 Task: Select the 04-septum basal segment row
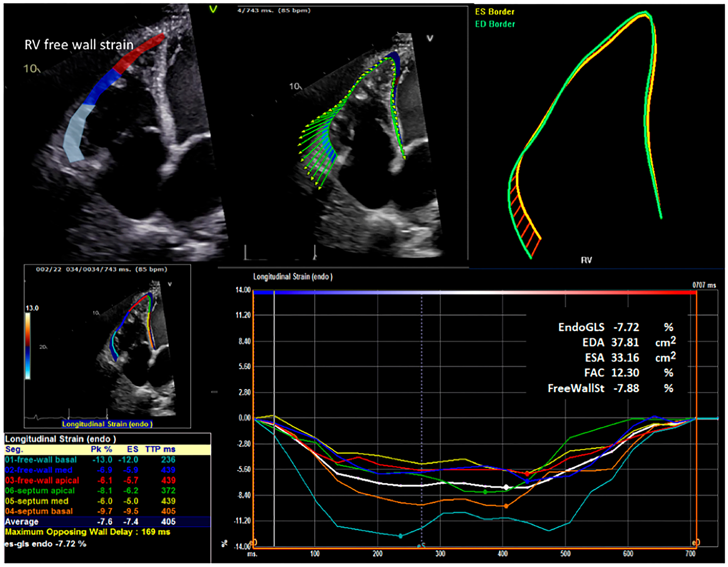pos(39,511)
